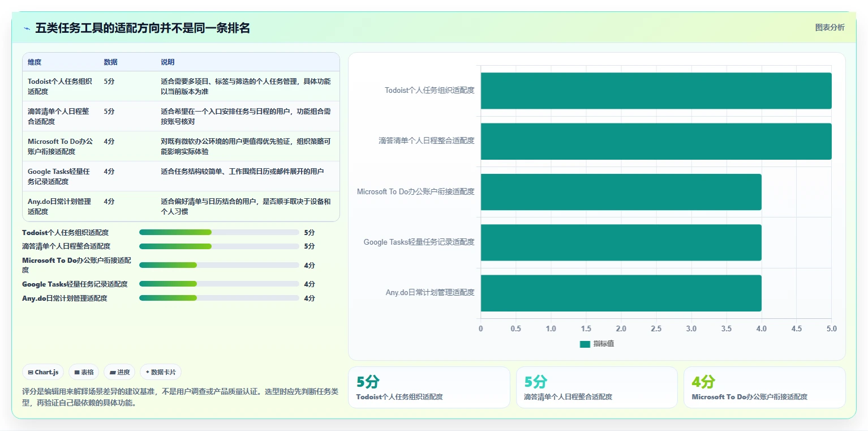Screen dimensions: 868x431
Task: Click the Any.do label in the progress list
Action: (x=65, y=298)
